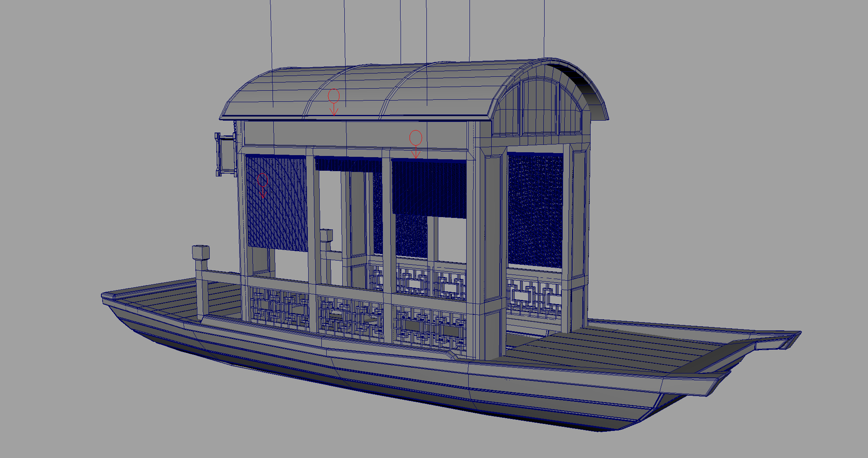Click the square lantern post on bow railing
This screenshot has height=458, width=868.
[200, 252]
